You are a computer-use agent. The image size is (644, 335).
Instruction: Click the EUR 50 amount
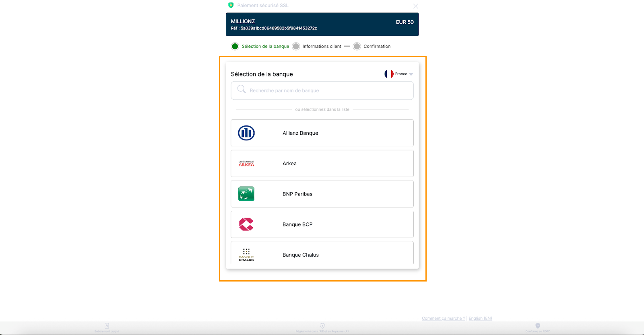tap(405, 22)
